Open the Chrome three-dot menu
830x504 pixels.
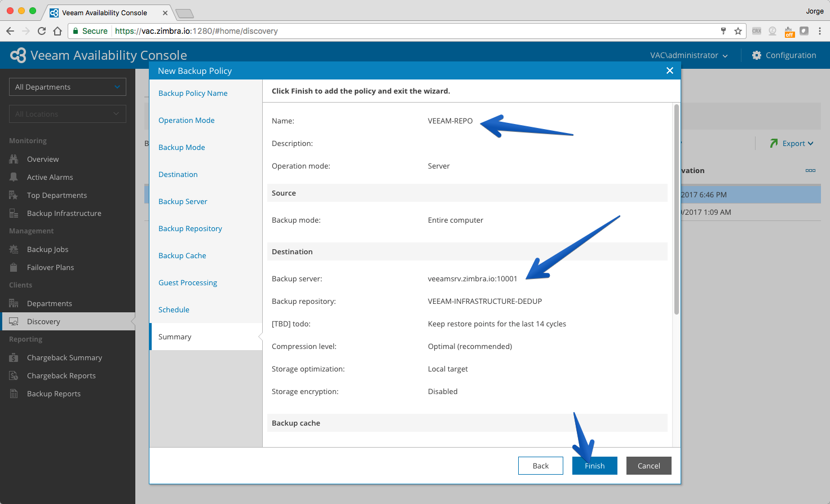click(x=820, y=31)
